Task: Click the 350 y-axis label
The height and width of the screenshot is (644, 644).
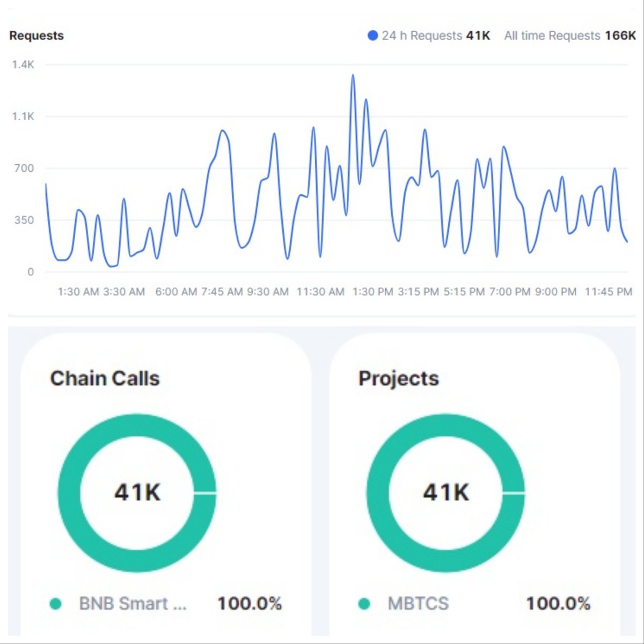Action: [x=24, y=219]
